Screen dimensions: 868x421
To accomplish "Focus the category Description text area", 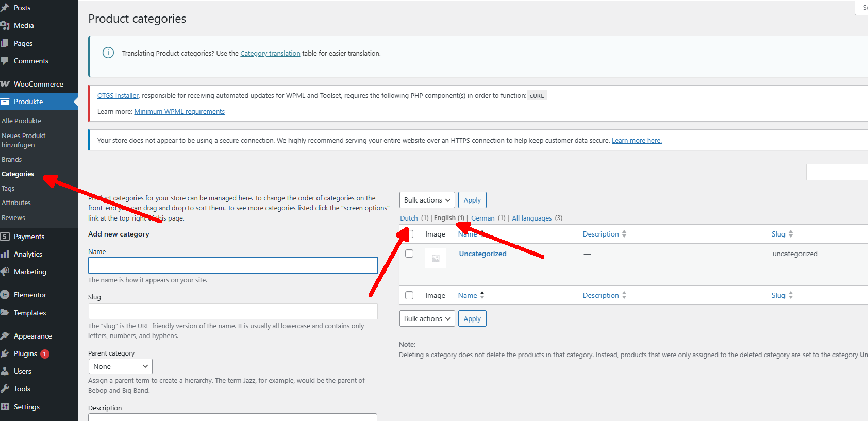I will click(233, 417).
